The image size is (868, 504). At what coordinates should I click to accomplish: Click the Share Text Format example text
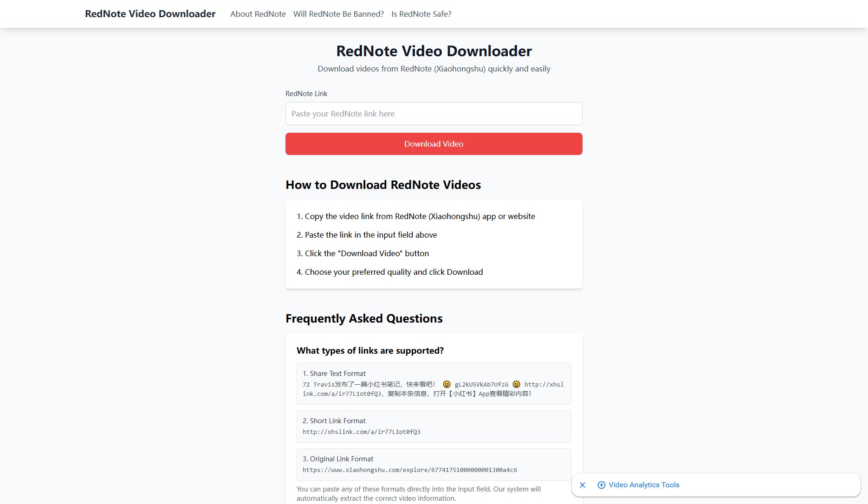click(x=433, y=389)
